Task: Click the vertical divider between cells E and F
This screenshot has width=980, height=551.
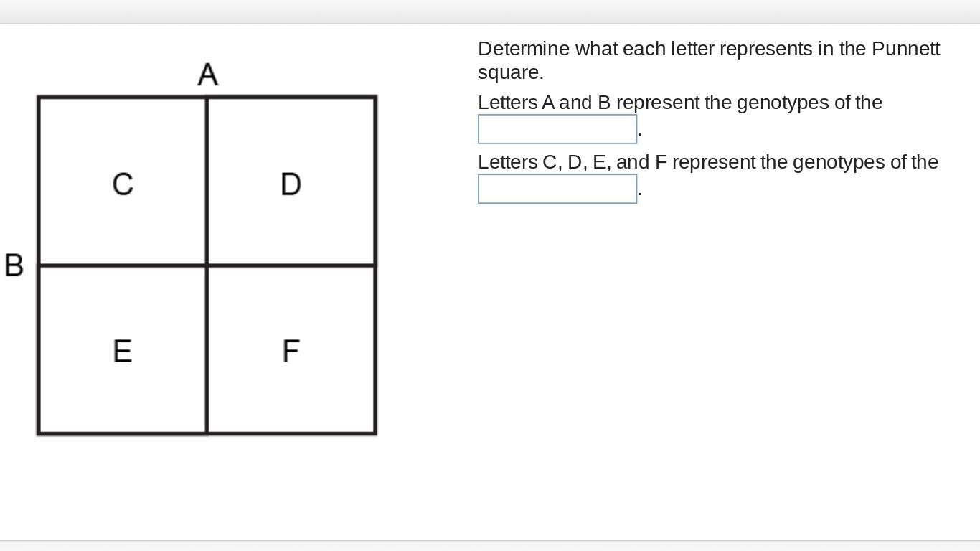Action: click(x=207, y=350)
